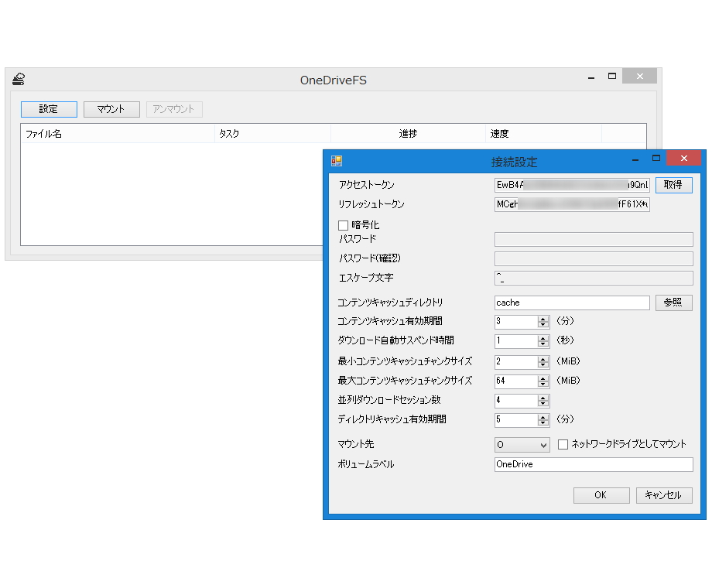Screen dimensions: 712x588
Task: Browse cache directory with 参照 button
Action: click(673, 303)
